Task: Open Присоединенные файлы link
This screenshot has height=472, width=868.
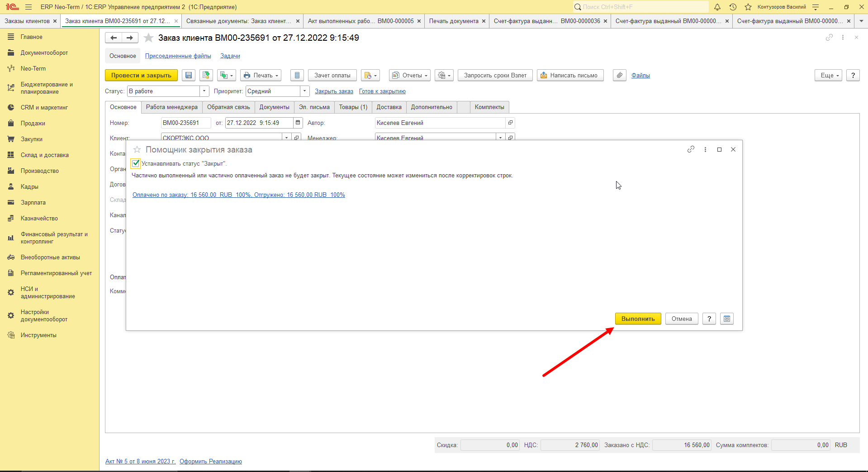Action: [x=178, y=56]
